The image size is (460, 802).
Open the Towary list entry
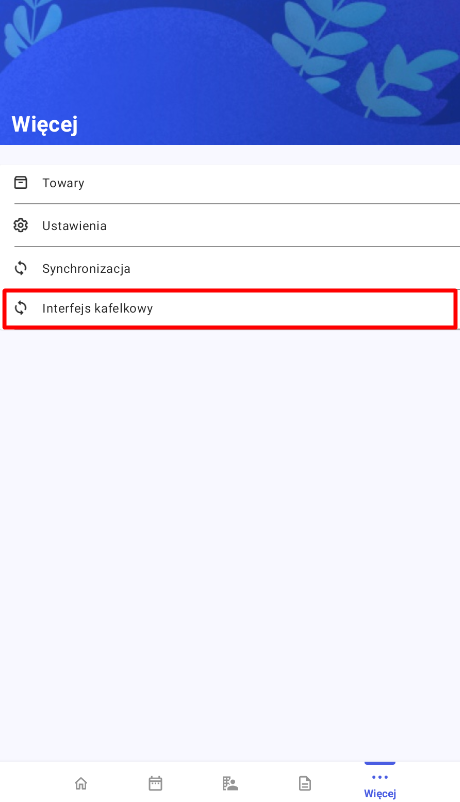[230, 184]
